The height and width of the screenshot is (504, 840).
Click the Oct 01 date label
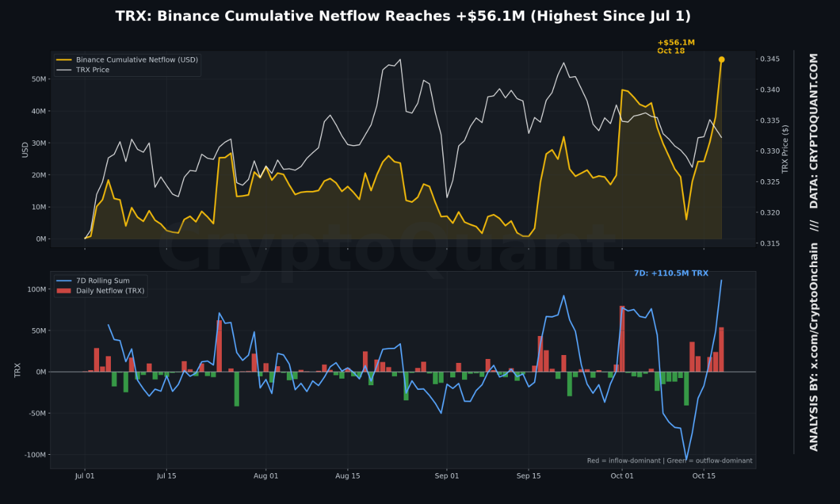(621, 476)
